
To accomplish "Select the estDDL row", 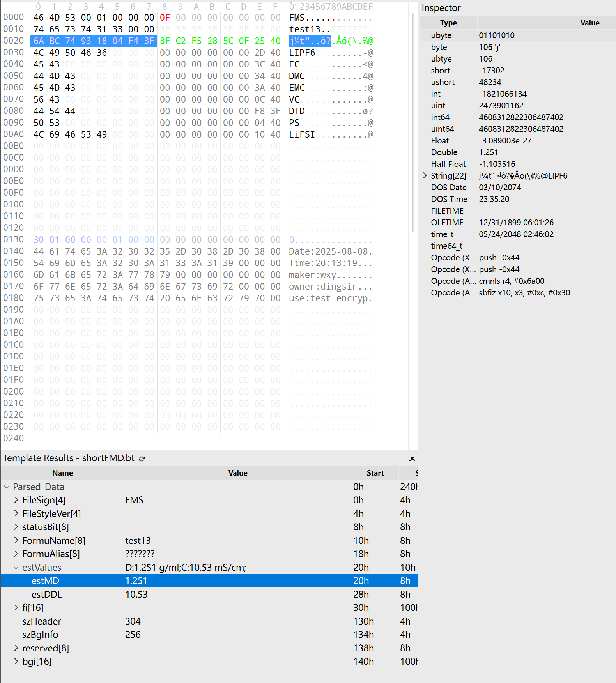I will (x=209, y=595).
